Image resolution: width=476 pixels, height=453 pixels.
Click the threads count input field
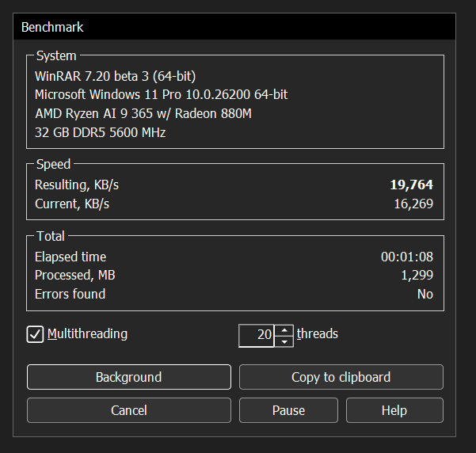click(x=257, y=335)
